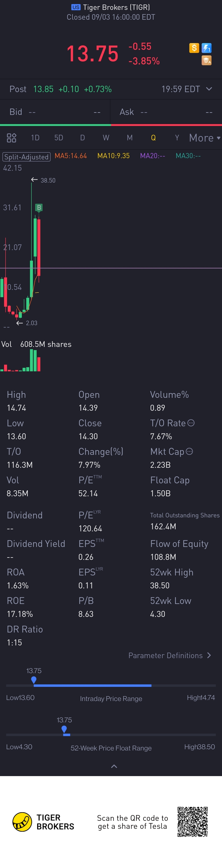222x868 pixels.
Task: Switch to the 1D chart tab
Action: click(x=35, y=138)
